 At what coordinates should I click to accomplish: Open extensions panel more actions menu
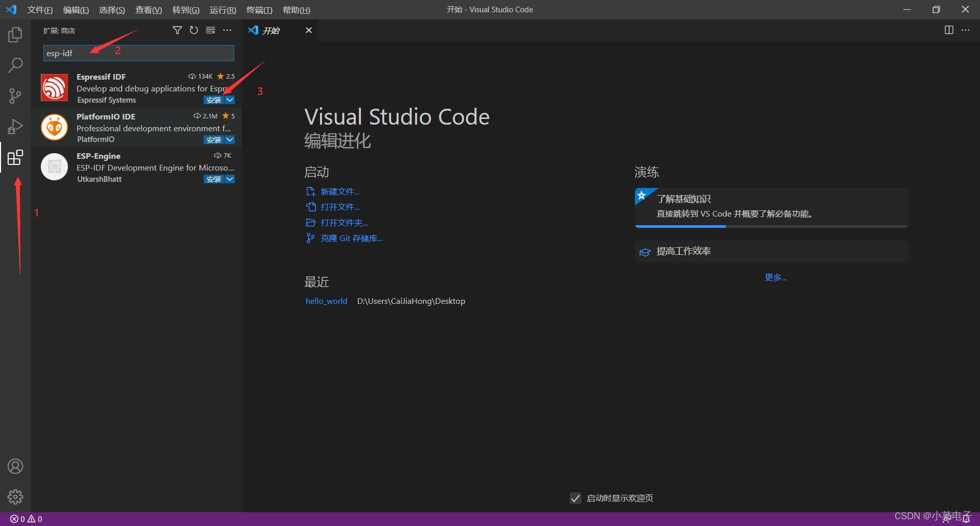[227, 31]
